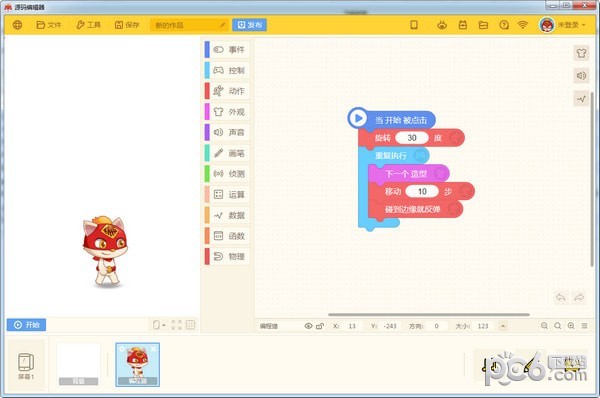Viewport: 600px width, 398px height.
Task: Click the 保存 (Save) button
Action: [127, 25]
